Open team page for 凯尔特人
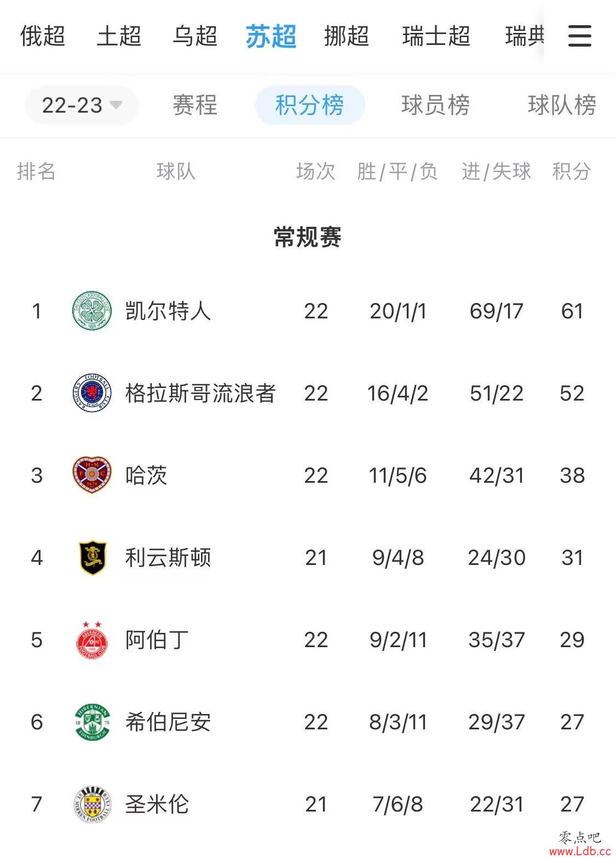616x857 pixels. tap(168, 311)
